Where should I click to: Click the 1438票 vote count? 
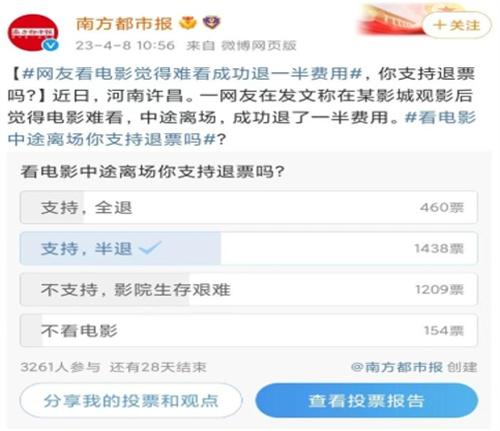point(439,248)
